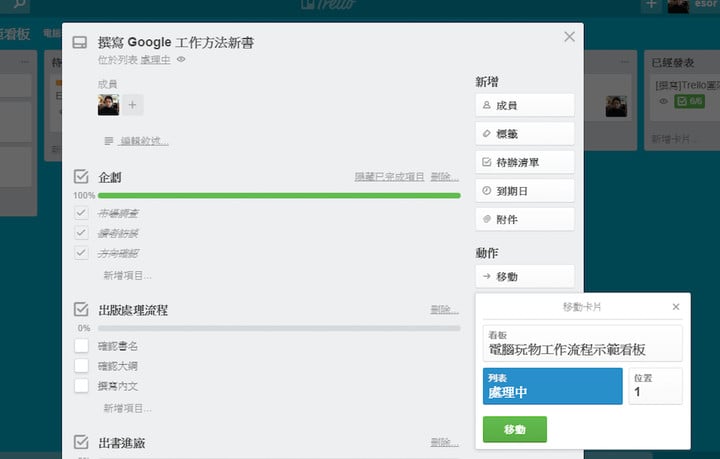Open the member avatar under 成員
Screen dimensions: 720x459
point(108,105)
